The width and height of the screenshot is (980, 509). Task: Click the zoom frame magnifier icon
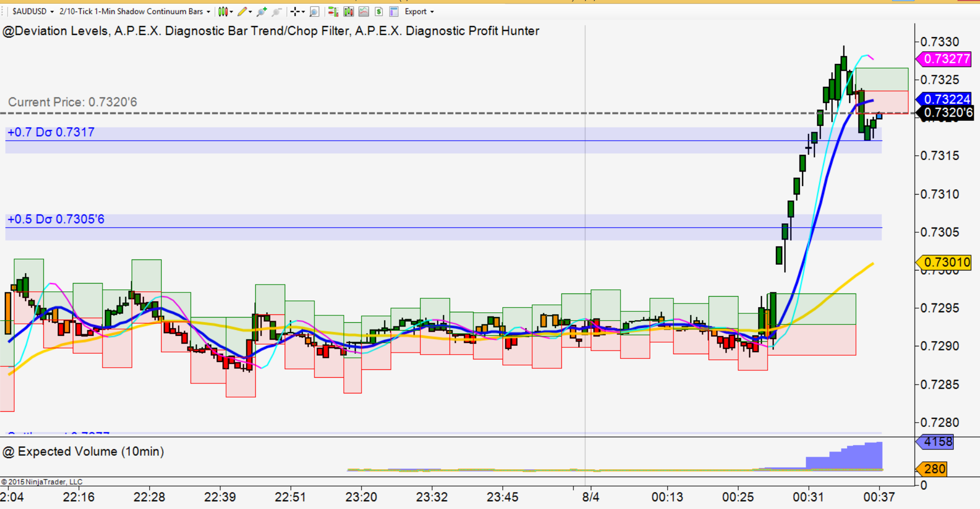pyautogui.click(x=314, y=12)
